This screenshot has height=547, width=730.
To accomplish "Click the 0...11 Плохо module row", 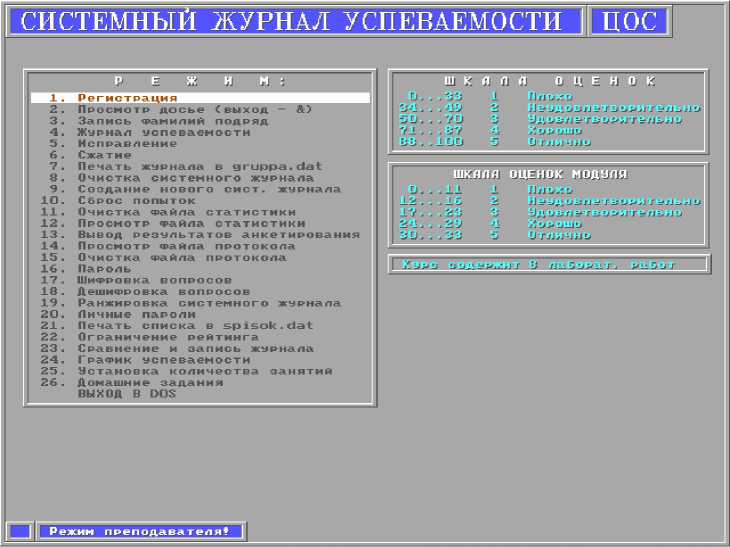I will tap(490, 189).
